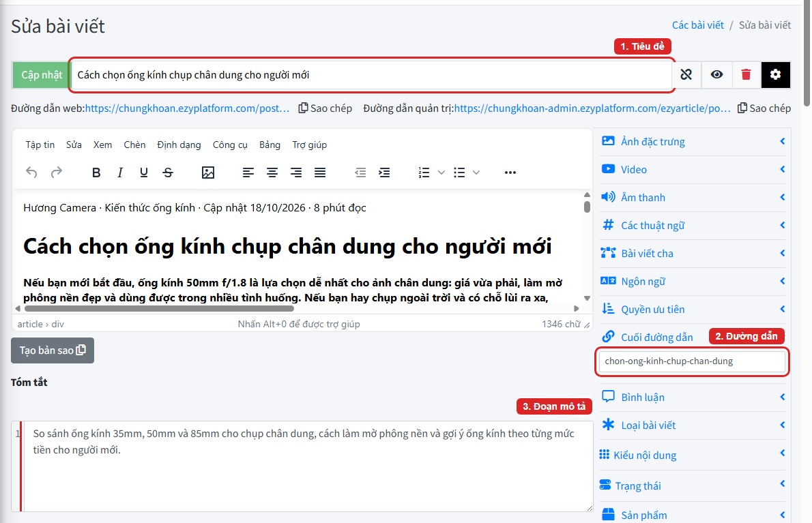812x523 pixels.
Task: Open the web path link
Action: tap(187, 108)
